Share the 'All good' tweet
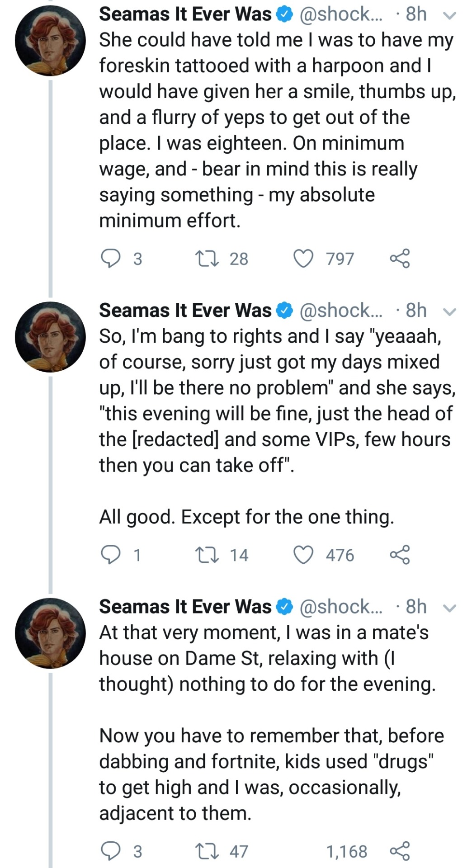Screen dimensions: 472x868 pos(400,555)
